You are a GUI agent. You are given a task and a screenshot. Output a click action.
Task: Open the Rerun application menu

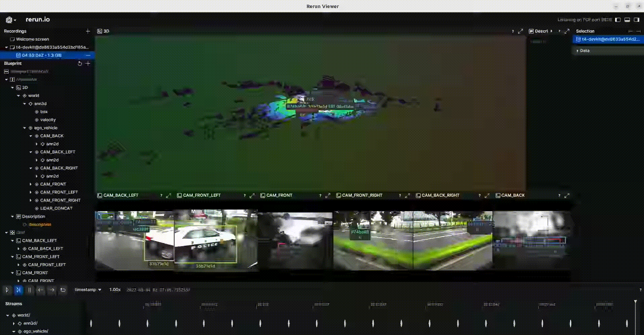coord(10,19)
